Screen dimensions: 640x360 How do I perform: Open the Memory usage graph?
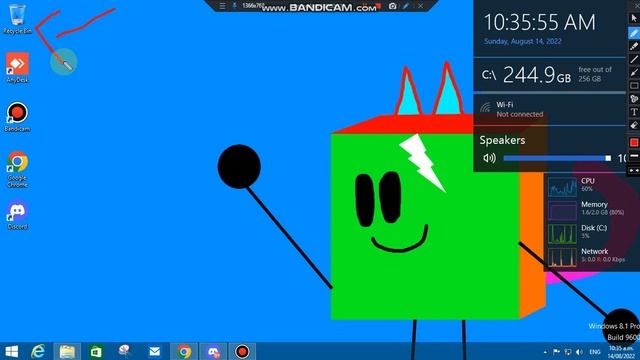[x=562, y=210]
